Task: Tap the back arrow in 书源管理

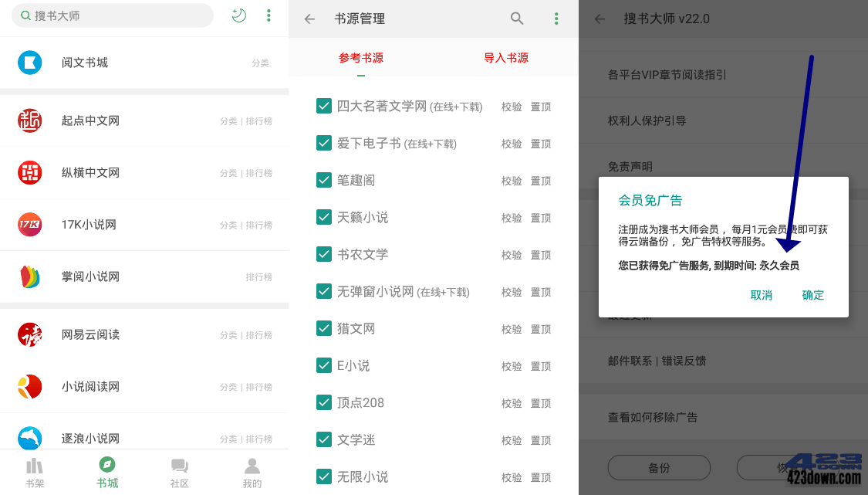Action: (309, 19)
